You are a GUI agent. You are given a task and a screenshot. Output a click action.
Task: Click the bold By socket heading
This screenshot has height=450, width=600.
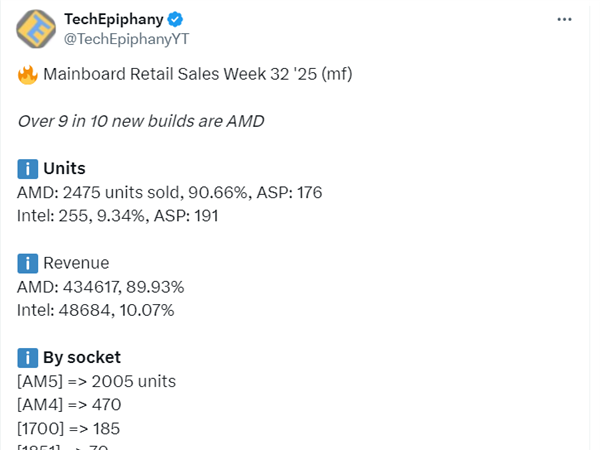tap(84, 357)
